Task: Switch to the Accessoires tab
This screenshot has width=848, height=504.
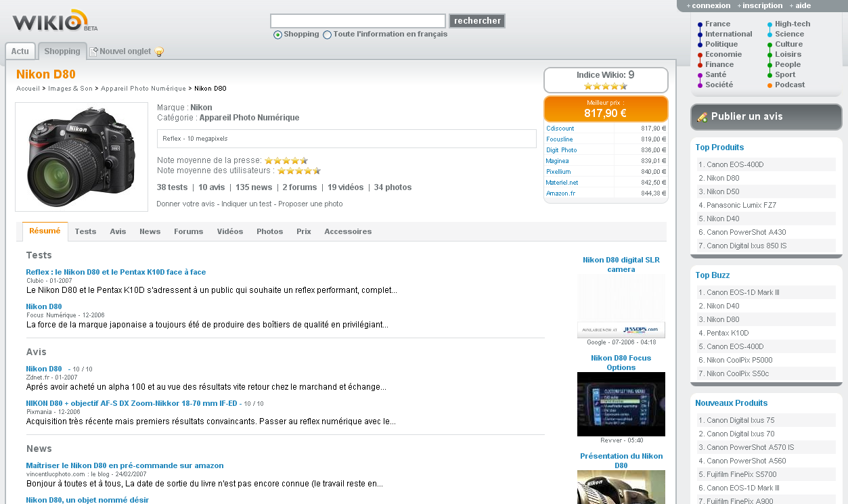Action: click(348, 231)
